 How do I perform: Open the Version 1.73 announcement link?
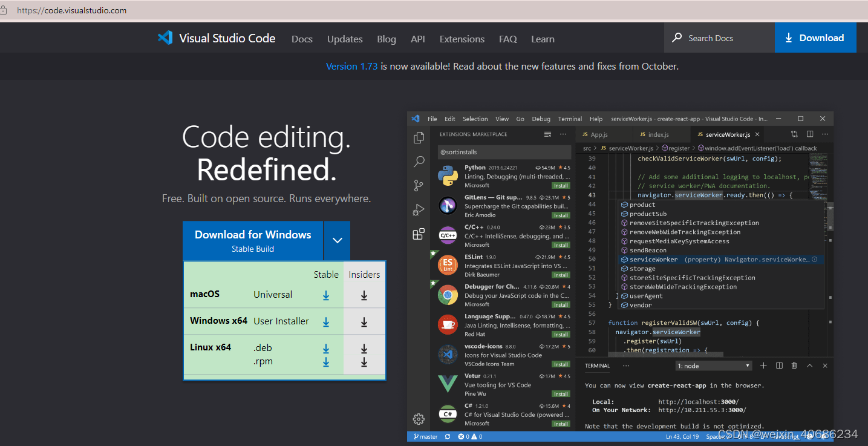pos(351,66)
